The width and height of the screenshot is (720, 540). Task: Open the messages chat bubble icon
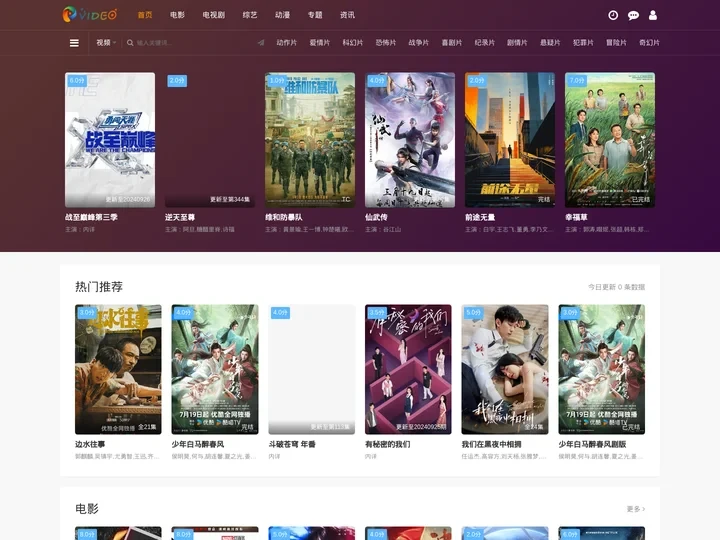point(633,16)
